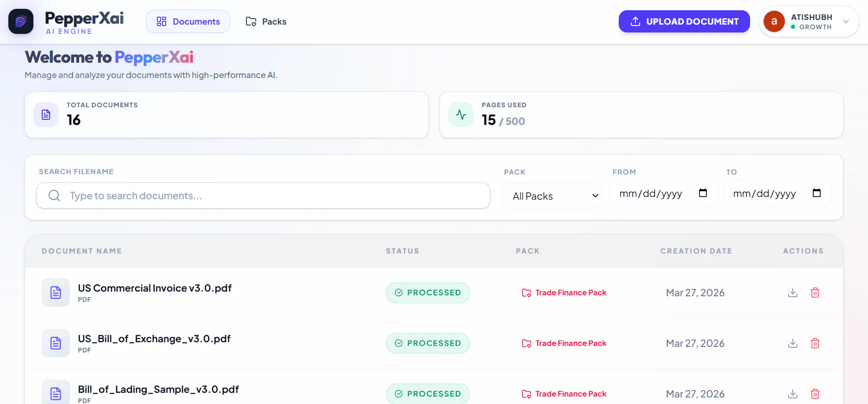868x404 pixels.
Task: Click the search magnifier icon
Action: tap(54, 195)
